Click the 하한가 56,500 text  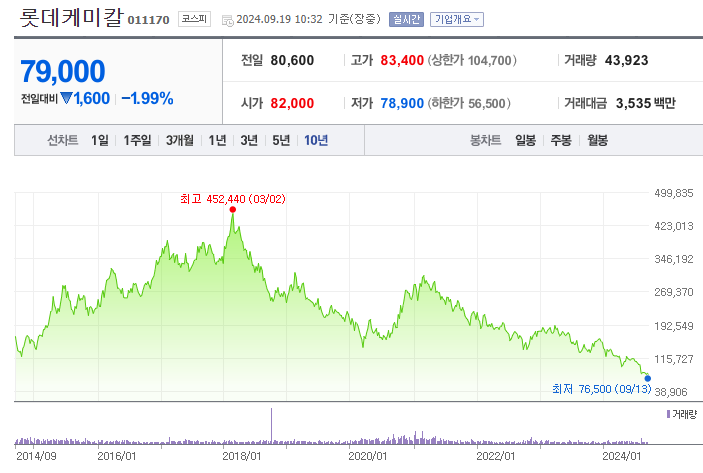(469, 103)
